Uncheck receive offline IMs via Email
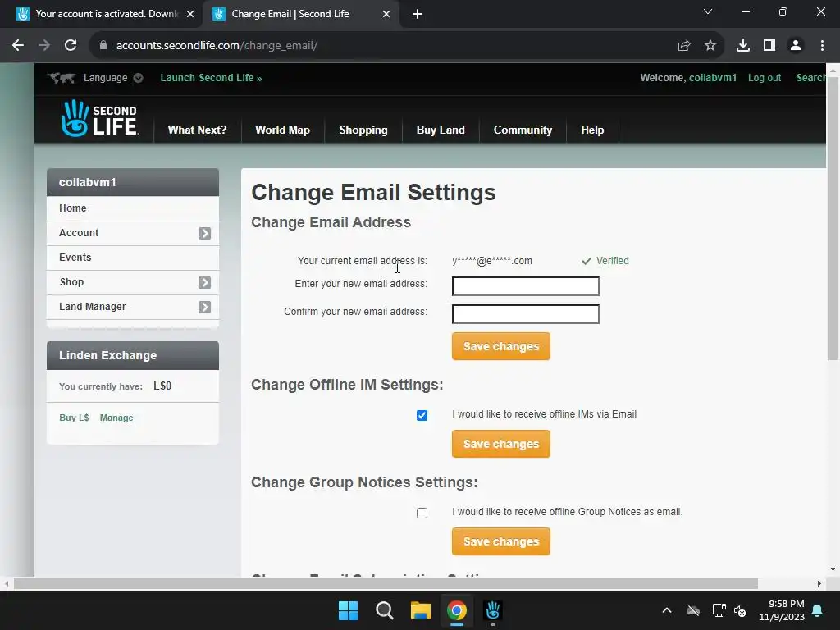 [x=422, y=415]
